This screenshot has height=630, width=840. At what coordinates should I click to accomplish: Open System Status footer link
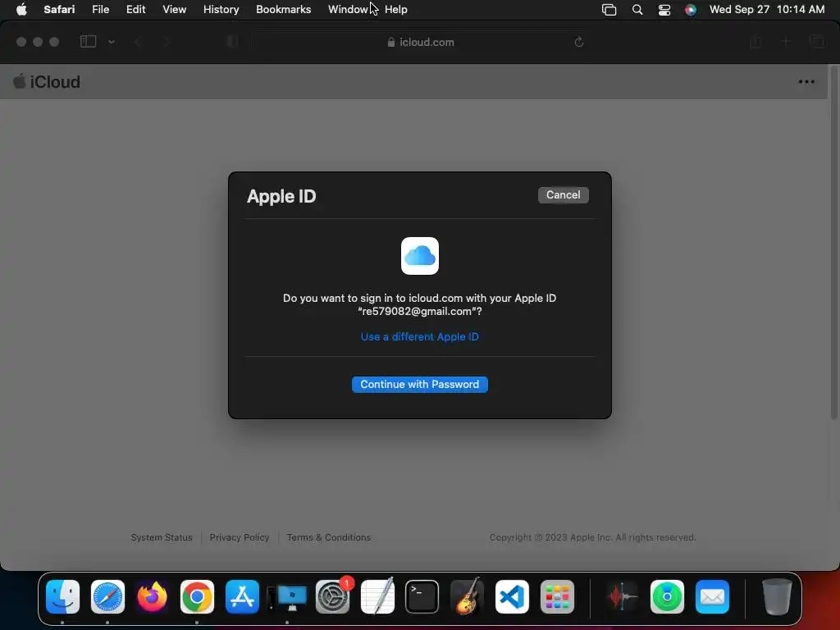pyautogui.click(x=162, y=537)
